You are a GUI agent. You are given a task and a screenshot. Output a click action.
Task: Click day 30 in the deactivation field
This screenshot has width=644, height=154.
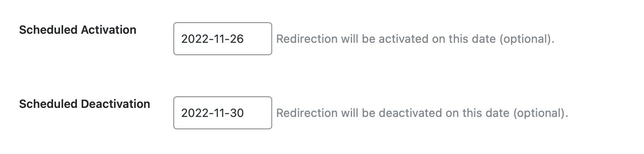click(x=237, y=113)
